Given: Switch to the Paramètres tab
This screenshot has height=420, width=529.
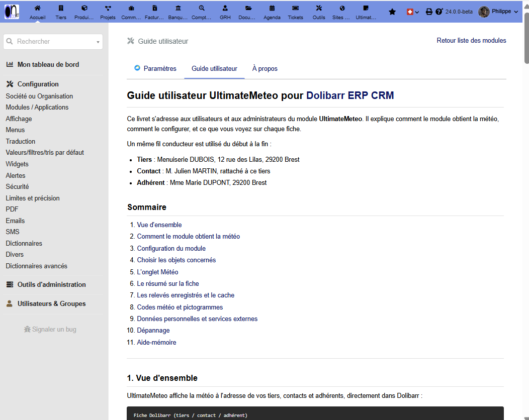Looking at the screenshot, I should pyautogui.click(x=155, y=68).
